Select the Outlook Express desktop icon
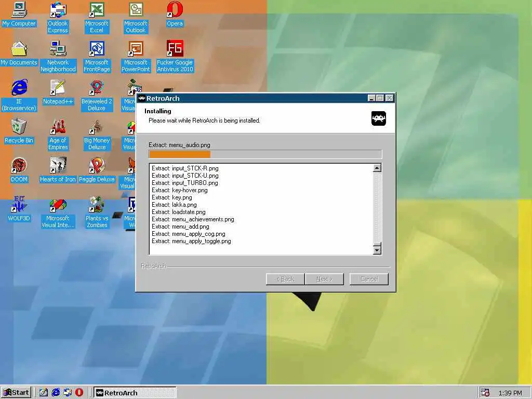The image size is (532, 399). click(58, 18)
